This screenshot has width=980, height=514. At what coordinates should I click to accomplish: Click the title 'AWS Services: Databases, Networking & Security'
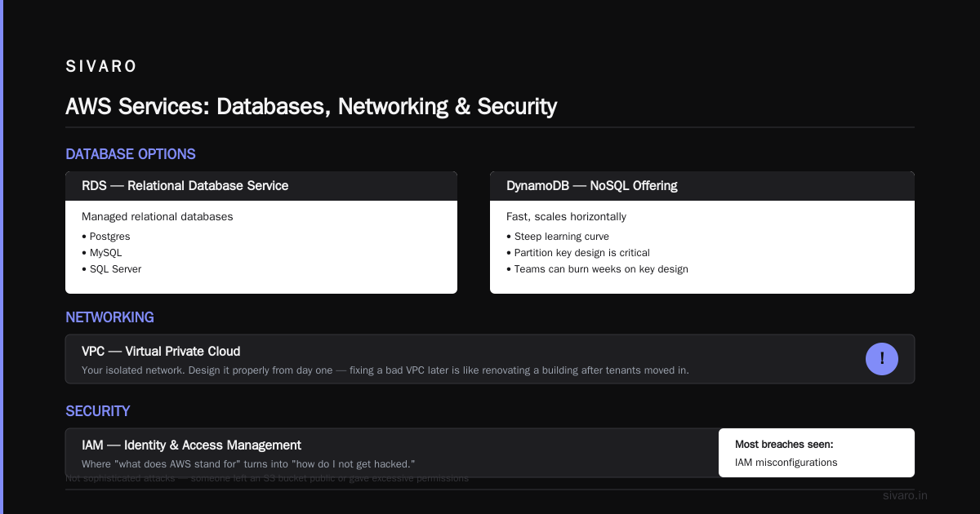point(311,106)
